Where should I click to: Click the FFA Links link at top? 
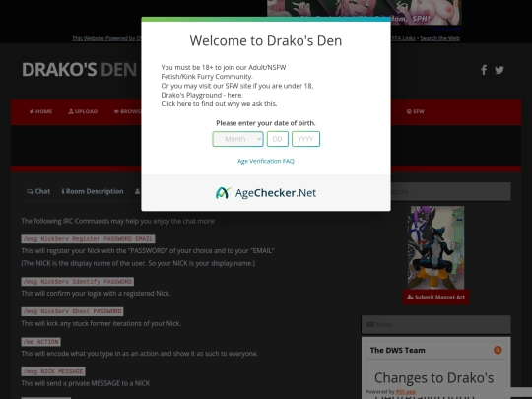coord(403,38)
